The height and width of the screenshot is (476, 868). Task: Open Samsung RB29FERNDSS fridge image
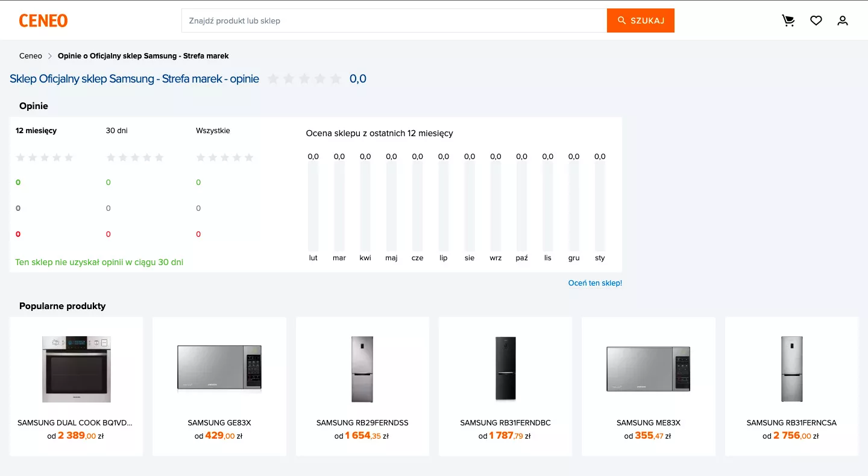(362, 369)
